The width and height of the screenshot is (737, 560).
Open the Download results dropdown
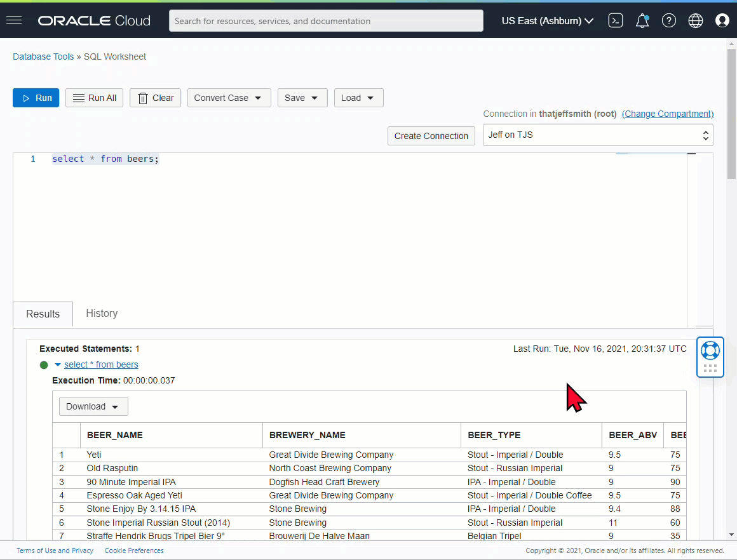[x=93, y=406]
